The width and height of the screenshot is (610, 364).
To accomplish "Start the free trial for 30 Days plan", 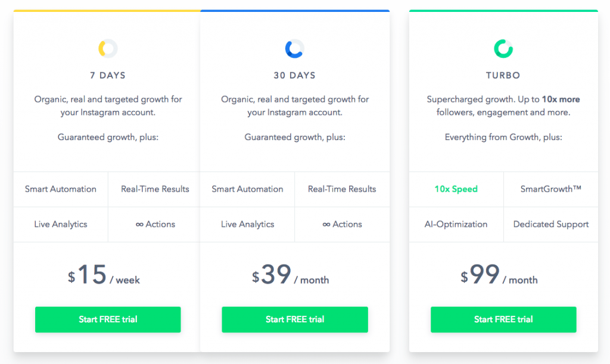I will (295, 319).
